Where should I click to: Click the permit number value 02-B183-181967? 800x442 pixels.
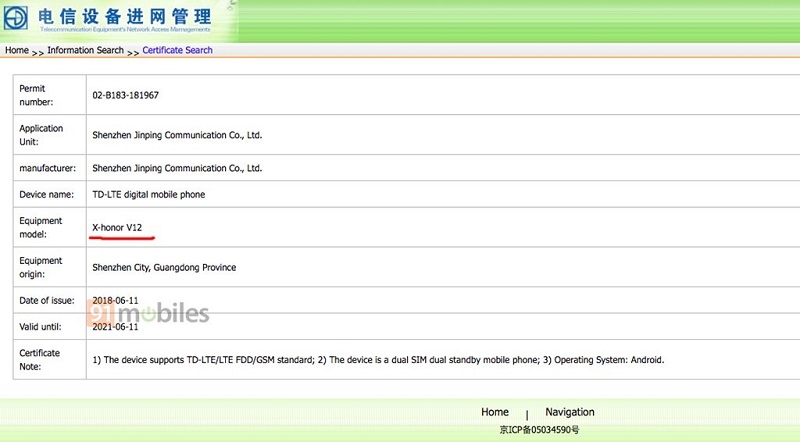[x=125, y=95]
